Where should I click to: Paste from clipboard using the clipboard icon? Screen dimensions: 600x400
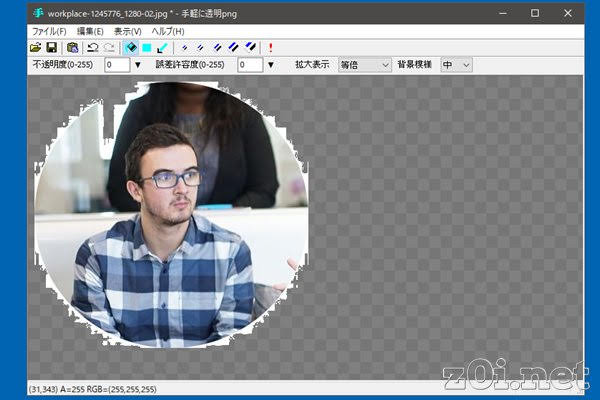tap(72, 47)
